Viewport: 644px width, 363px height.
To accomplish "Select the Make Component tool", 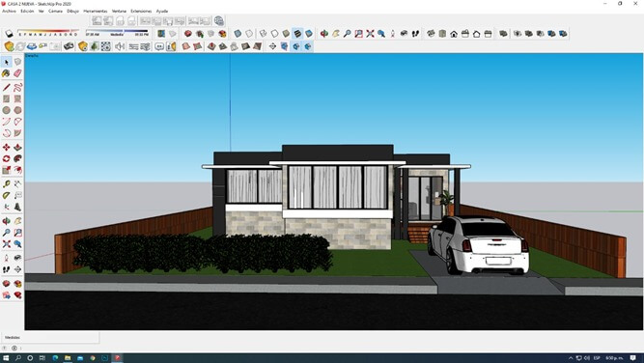I will pyautogui.click(x=17, y=62).
